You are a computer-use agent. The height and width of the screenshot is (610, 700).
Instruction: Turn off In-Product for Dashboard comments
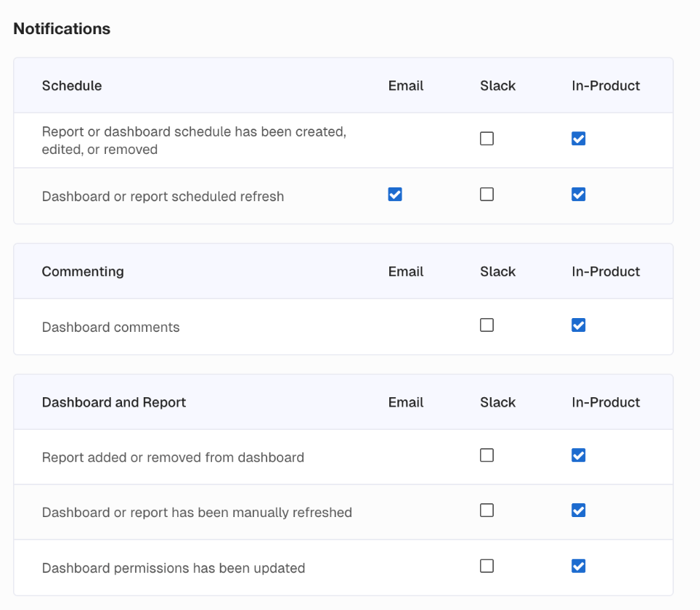pos(578,325)
